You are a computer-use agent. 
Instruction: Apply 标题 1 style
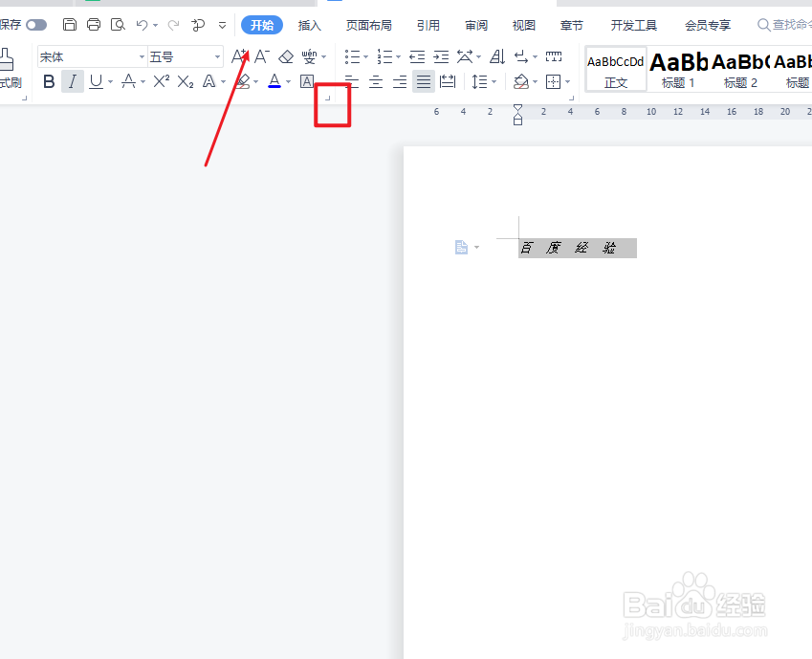coord(678,70)
